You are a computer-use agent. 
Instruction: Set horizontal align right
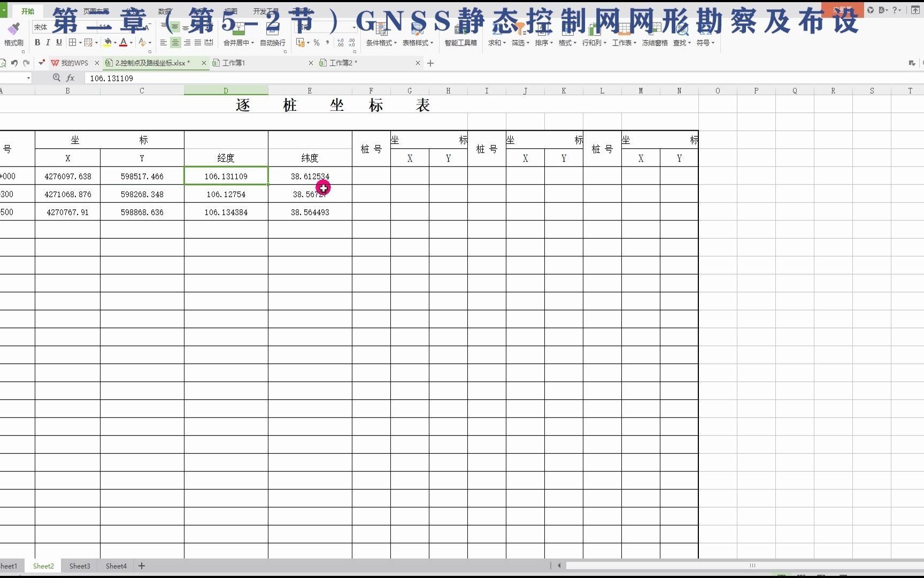click(187, 42)
